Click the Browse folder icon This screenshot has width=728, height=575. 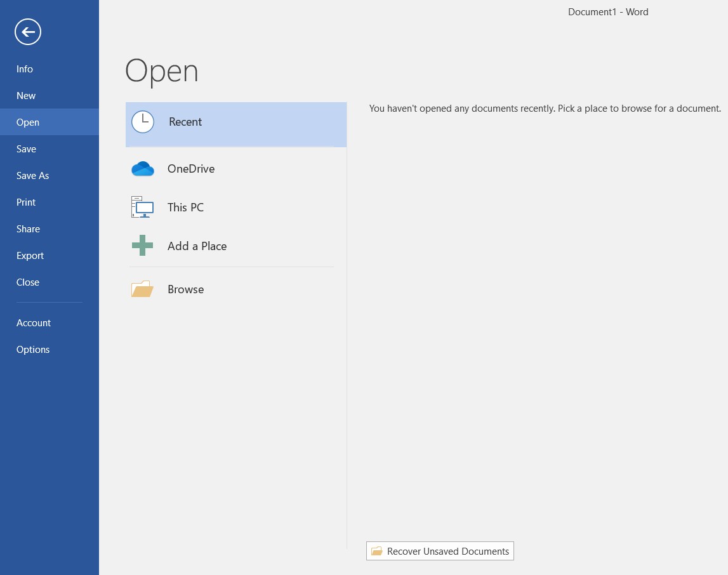coord(143,289)
